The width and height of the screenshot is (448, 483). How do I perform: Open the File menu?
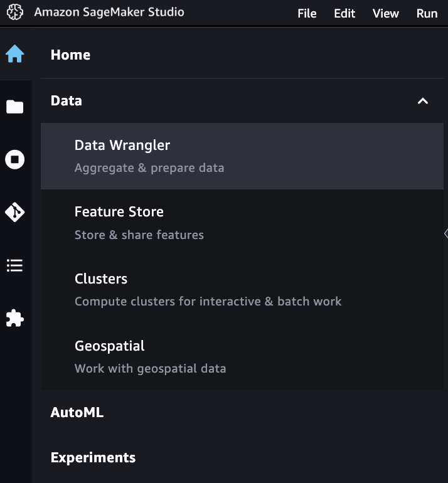(307, 13)
